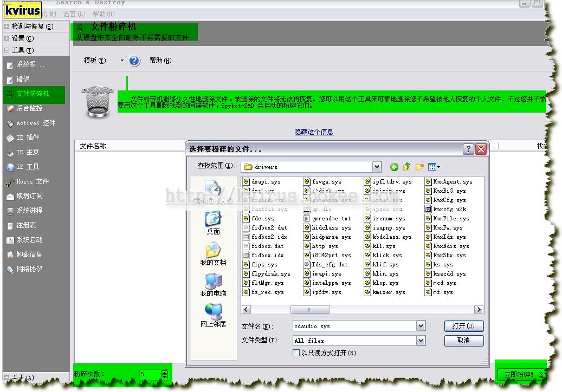Select file dxapi.sys
The width and height of the screenshot is (562, 392).
point(262,182)
